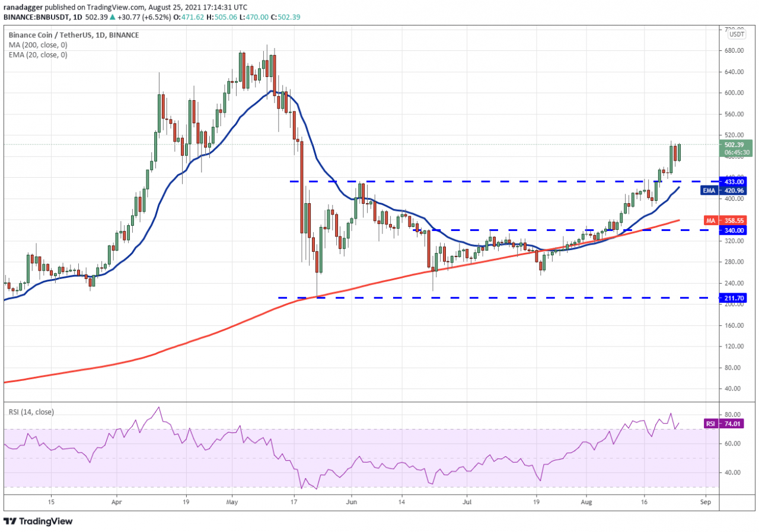Viewport: 759px width, 532px height.
Task: Click the 600.00 tick on the price axis
Action: tap(734, 93)
